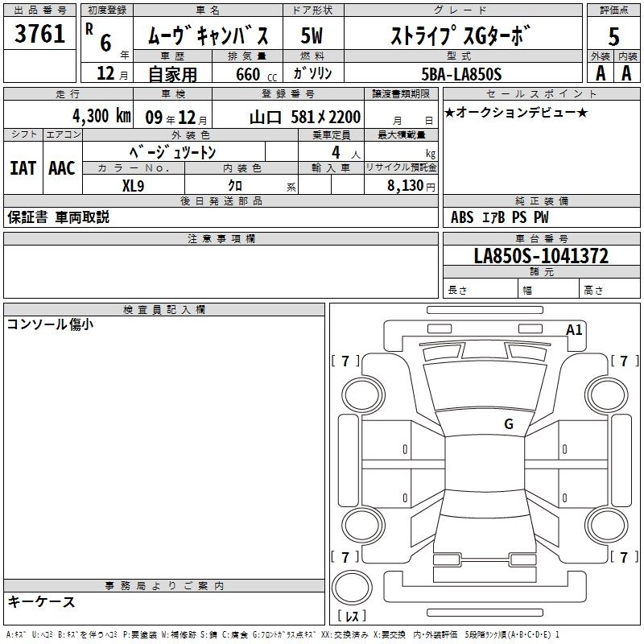Select the color code XL9
Viewport: 644px width, 644px height.
(x=134, y=184)
